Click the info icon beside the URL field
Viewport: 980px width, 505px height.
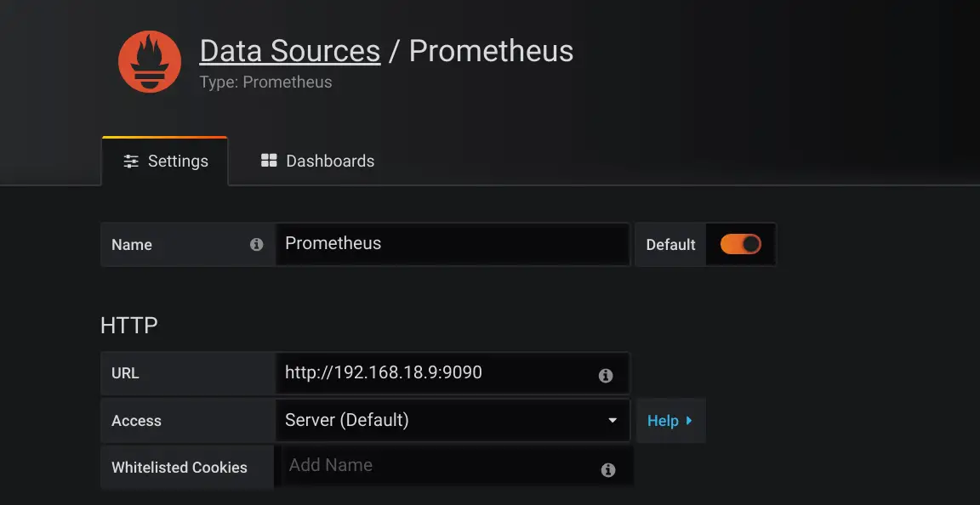tap(606, 375)
